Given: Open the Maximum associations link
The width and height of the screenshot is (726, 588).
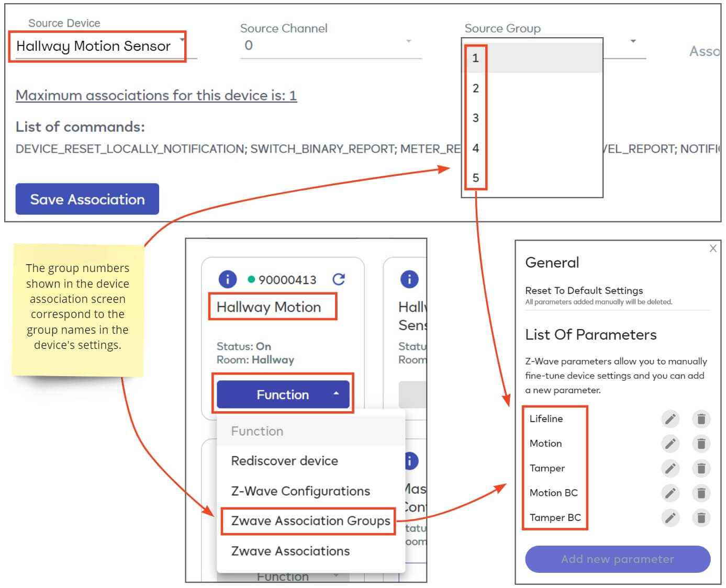Looking at the screenshot, I should [x=157, y=95].
